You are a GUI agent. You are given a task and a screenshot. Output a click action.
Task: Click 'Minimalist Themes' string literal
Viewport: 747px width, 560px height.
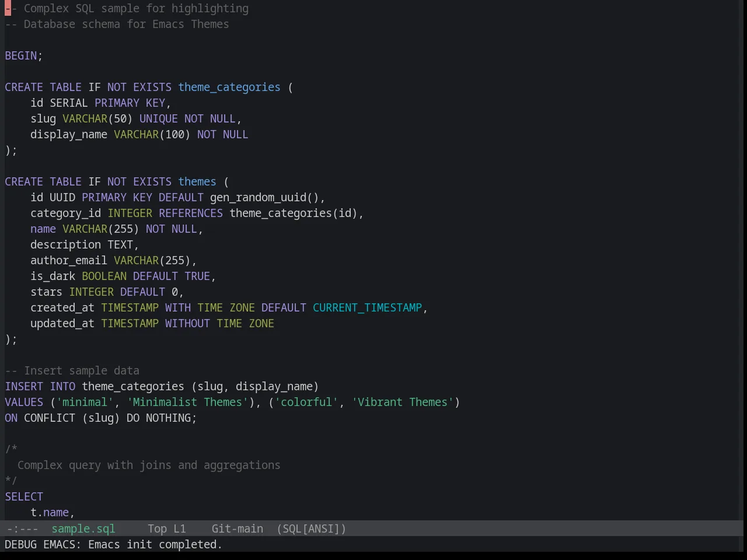(187, 402)
